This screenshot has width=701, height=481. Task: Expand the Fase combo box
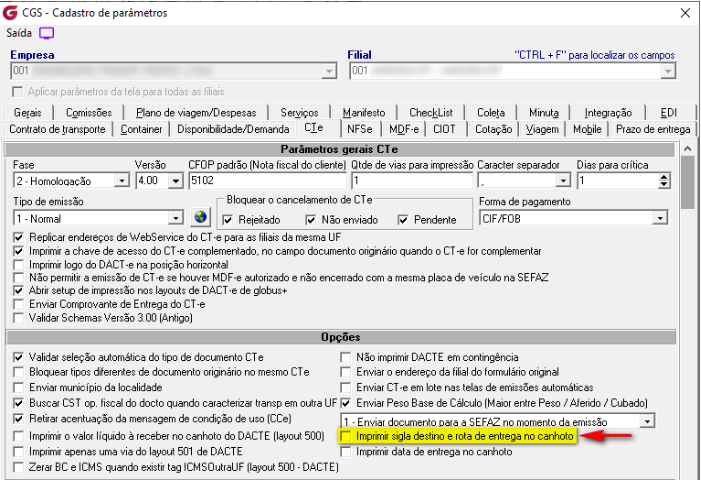pyautogui.click(x=121, y=181)
